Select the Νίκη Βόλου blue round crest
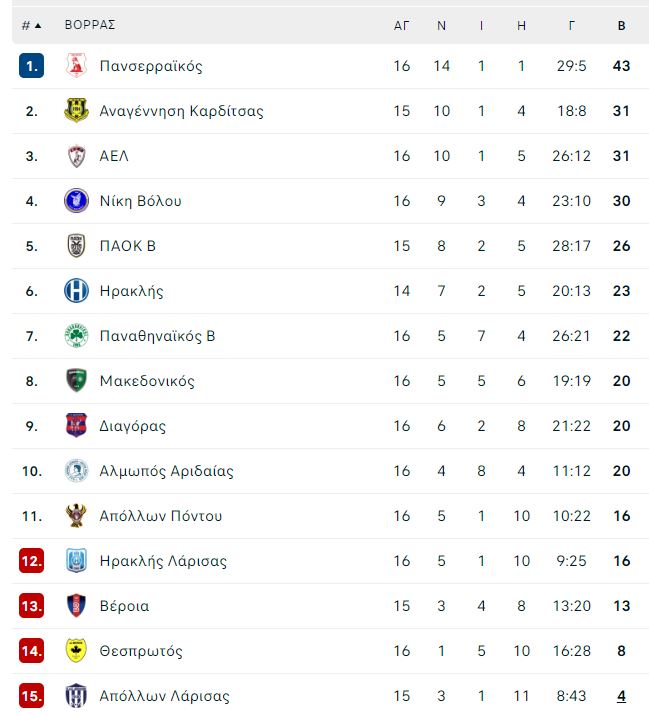649x715 pixels. point(76,201)
